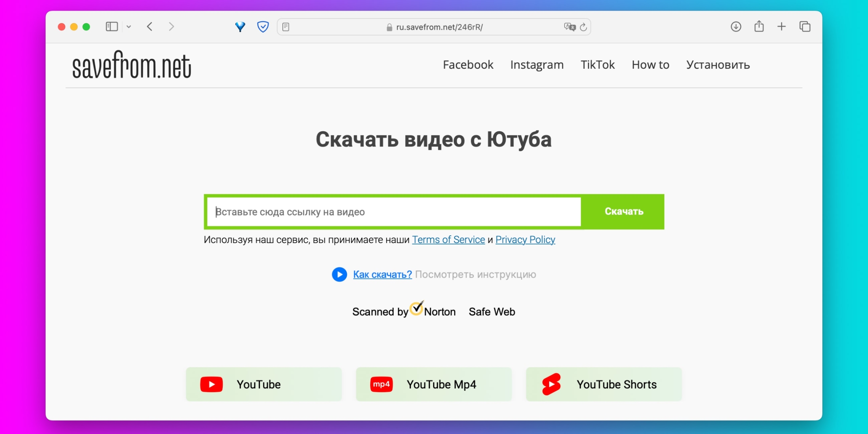
Task: Click the Norton checkmark badge
Action: (417, 308)
